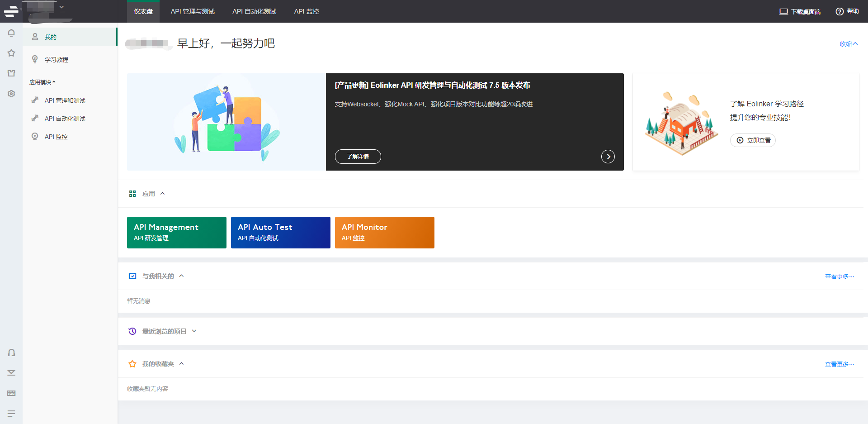Open the workspace dropdown arrow at top left
The image size is (868, 424).
61,7
